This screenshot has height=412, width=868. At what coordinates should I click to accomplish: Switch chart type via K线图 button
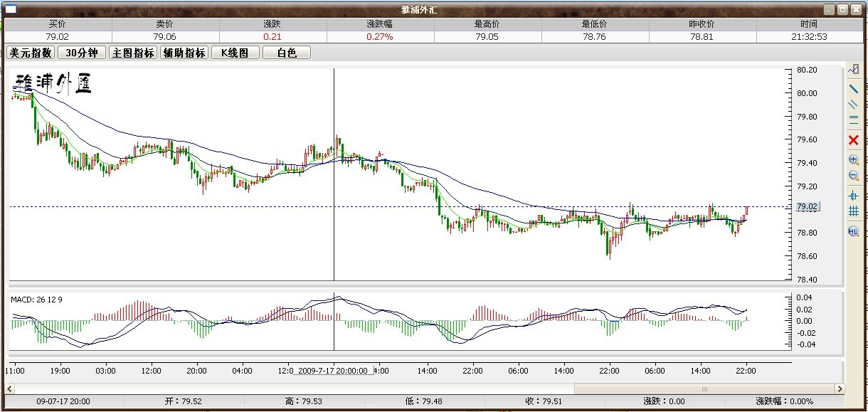tap(235, 53)
